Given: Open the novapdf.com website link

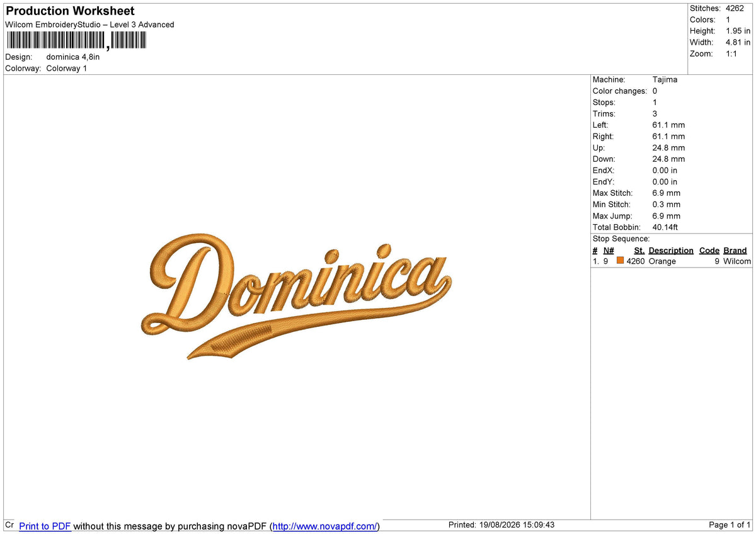Looking at the screenshot, I should coord(325,526).
